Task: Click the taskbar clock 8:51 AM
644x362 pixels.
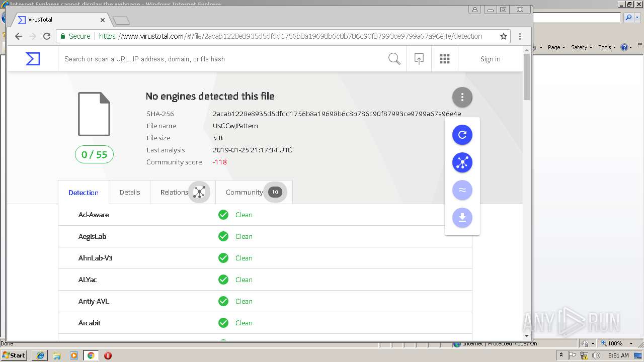Action: pyautogui.click(x=619, y=355)
